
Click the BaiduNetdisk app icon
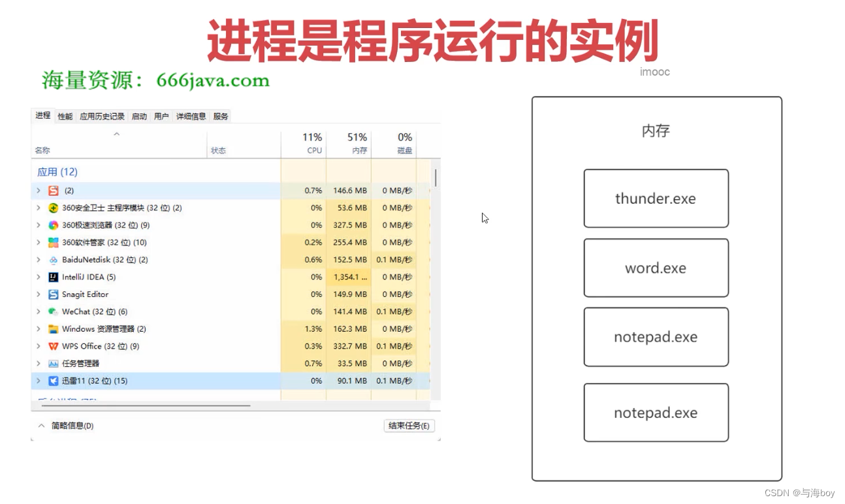tap(54, 260)
